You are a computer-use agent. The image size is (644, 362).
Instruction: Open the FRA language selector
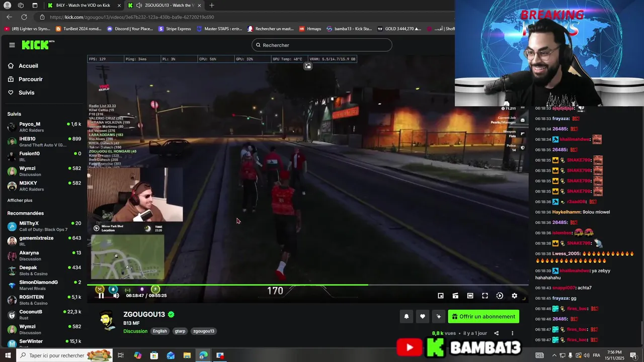click(596, 355)
